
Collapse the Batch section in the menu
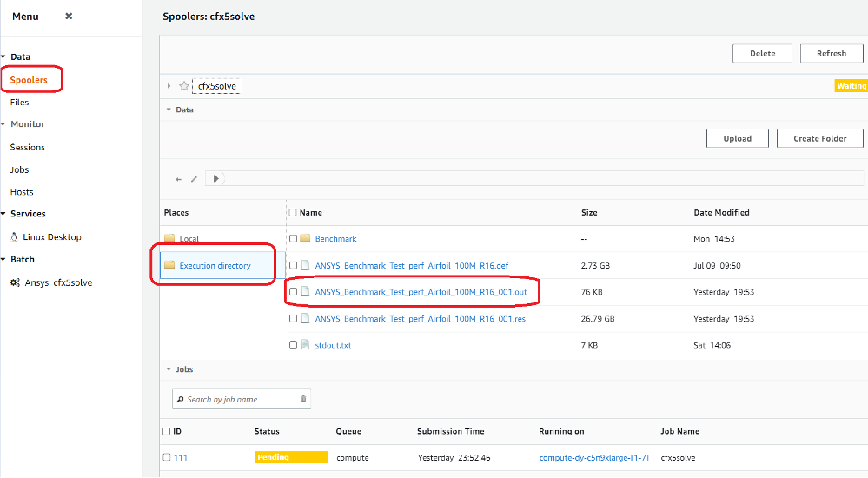point(3,259)
